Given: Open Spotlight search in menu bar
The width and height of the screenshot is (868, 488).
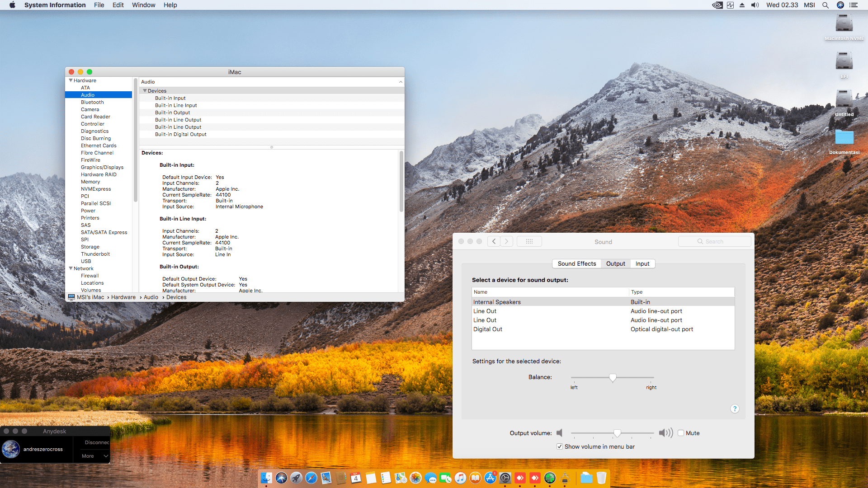Looking at the screenshot, I should pyautogui.click(x=825, y=5).
